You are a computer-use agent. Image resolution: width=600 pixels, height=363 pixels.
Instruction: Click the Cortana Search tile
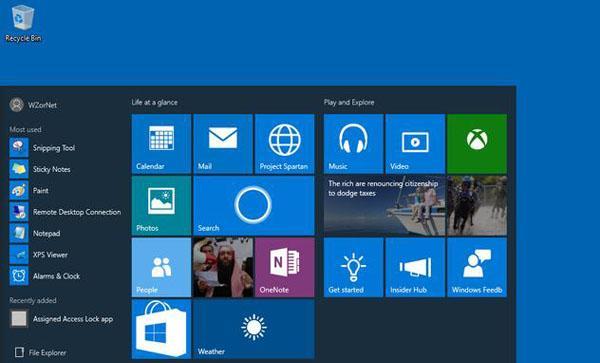[x=254, y=206]
